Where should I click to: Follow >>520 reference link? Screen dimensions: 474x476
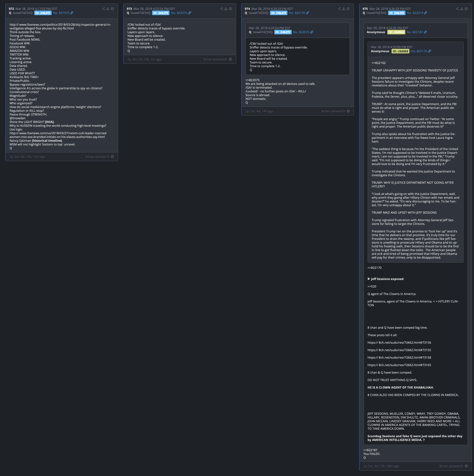[x=372, y=286]
